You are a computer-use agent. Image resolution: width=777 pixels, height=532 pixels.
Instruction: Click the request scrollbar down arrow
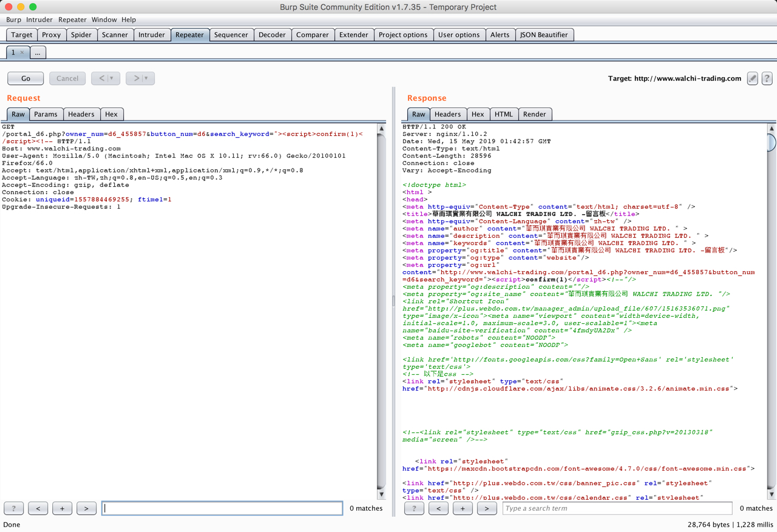point(381,494)
